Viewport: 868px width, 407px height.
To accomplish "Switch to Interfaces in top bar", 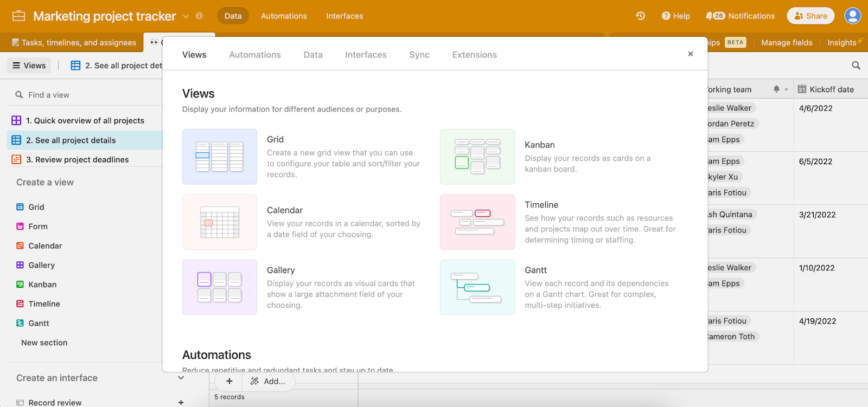I will 344,16.
